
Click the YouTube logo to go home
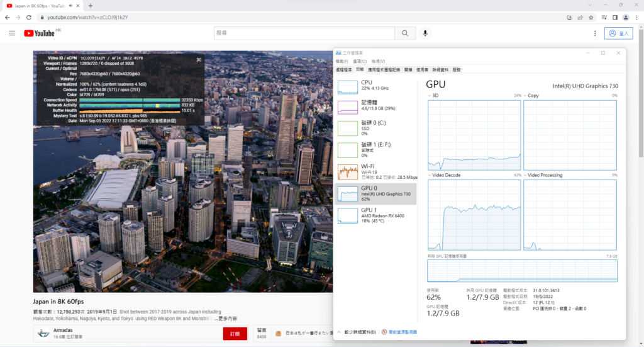click(40, 33)
